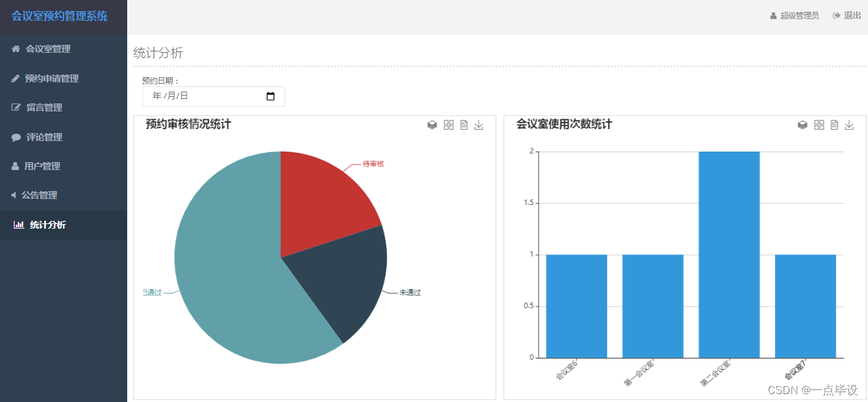Select 统计分析 sidebar item
The height and width of the screenshot is (402, 868).
(63, 225)
